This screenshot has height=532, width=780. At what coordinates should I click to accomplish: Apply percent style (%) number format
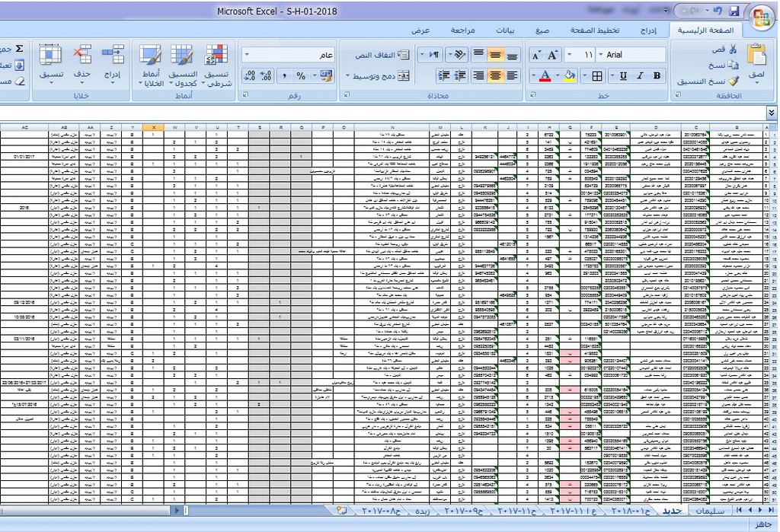pos(300,75)
